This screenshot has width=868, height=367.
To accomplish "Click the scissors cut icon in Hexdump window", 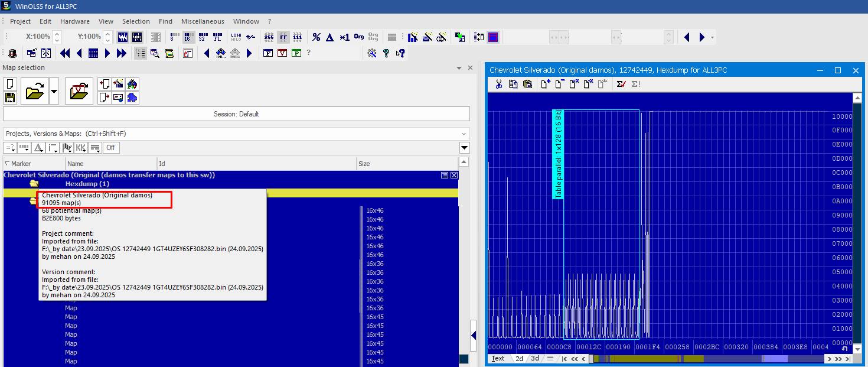I will click(498, 84).
